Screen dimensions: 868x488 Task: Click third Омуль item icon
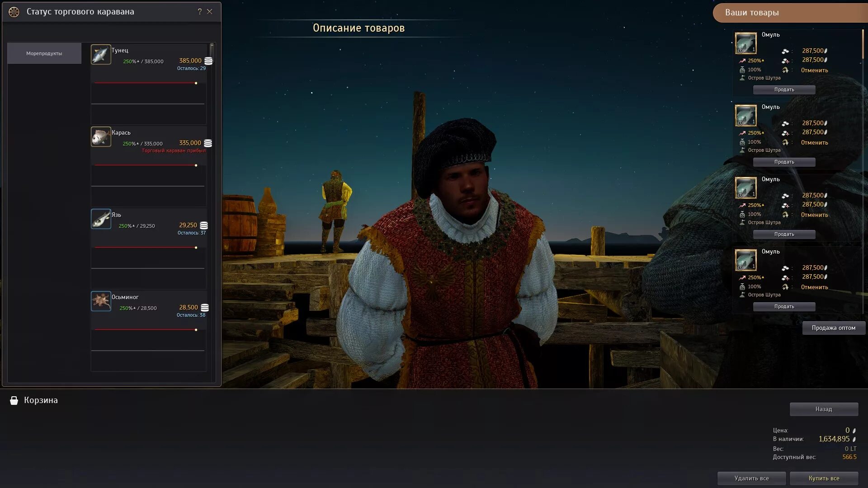745,188
